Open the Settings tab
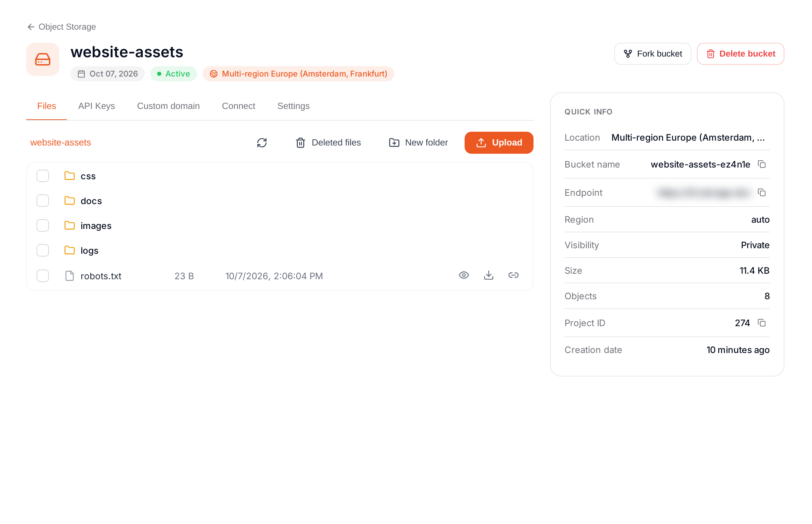The height and width of the screenshot is (524, 812). 293,106
